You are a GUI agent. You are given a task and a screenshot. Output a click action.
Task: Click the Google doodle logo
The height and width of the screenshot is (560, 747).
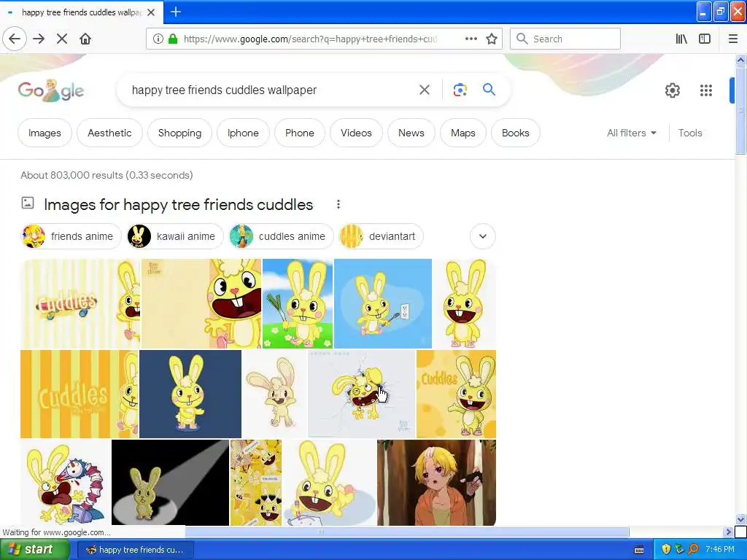(x=51, y=90)
